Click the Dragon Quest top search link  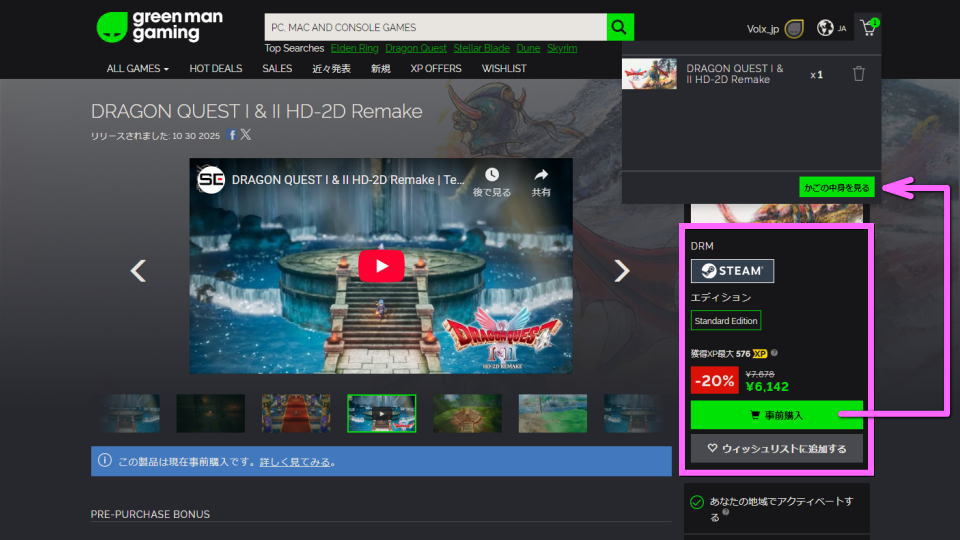pyautogui.click(x=416, y=48)
